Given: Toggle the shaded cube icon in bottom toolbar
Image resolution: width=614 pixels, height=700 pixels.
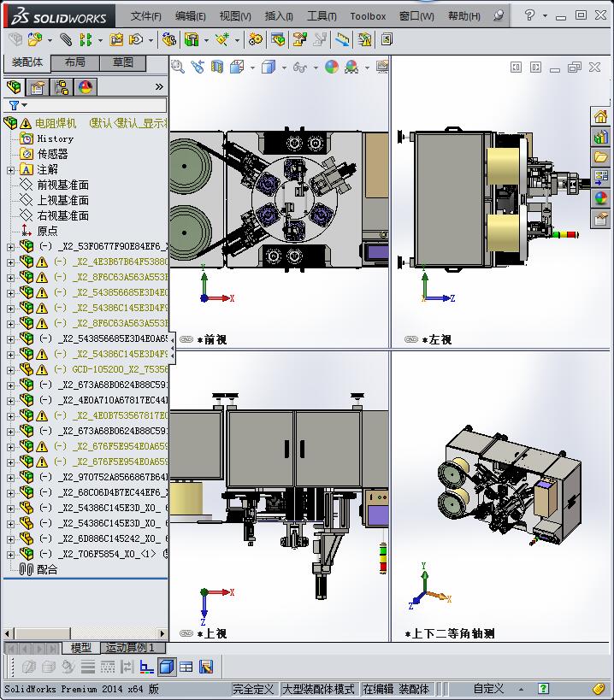Looking at the screenshot, I should [167, 667].
